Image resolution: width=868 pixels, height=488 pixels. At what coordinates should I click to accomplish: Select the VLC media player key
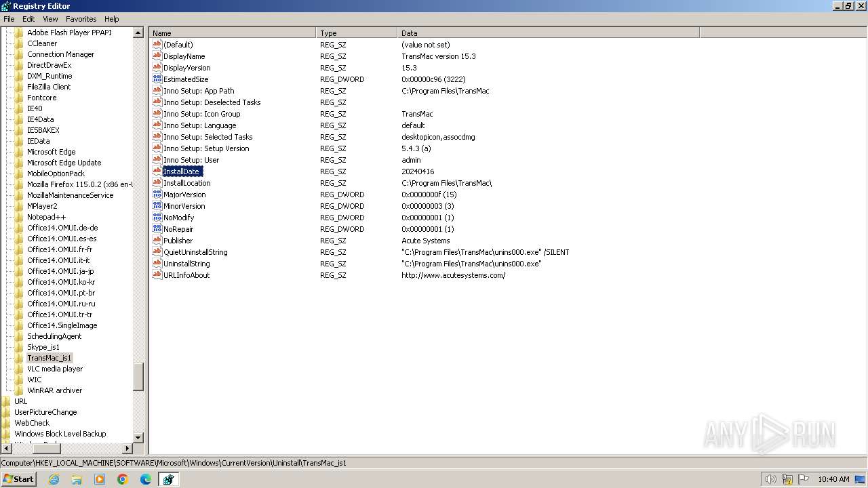[x=55, y=369]
